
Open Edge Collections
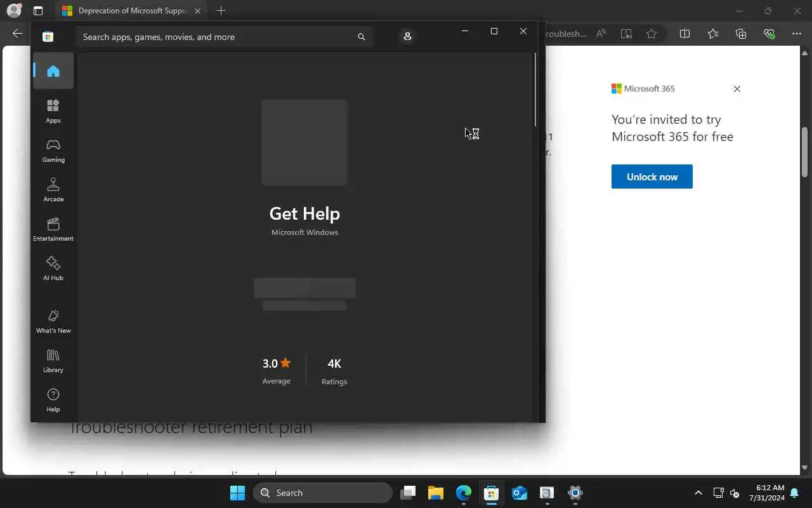pyautogui.click(x=741, y=34)
